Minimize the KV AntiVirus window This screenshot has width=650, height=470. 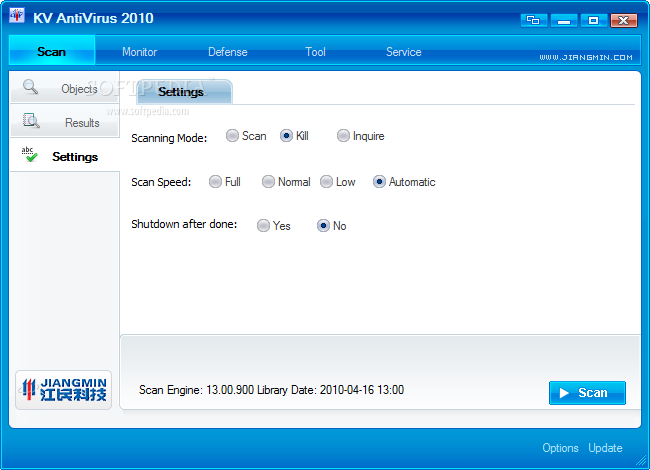(564, 20)
